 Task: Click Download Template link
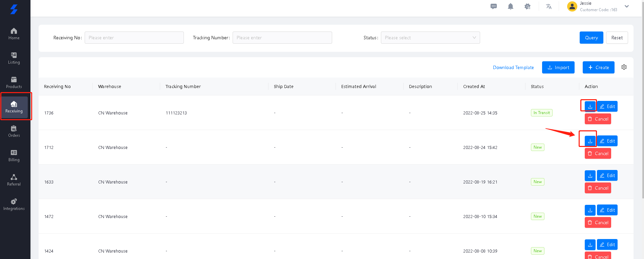513,67
